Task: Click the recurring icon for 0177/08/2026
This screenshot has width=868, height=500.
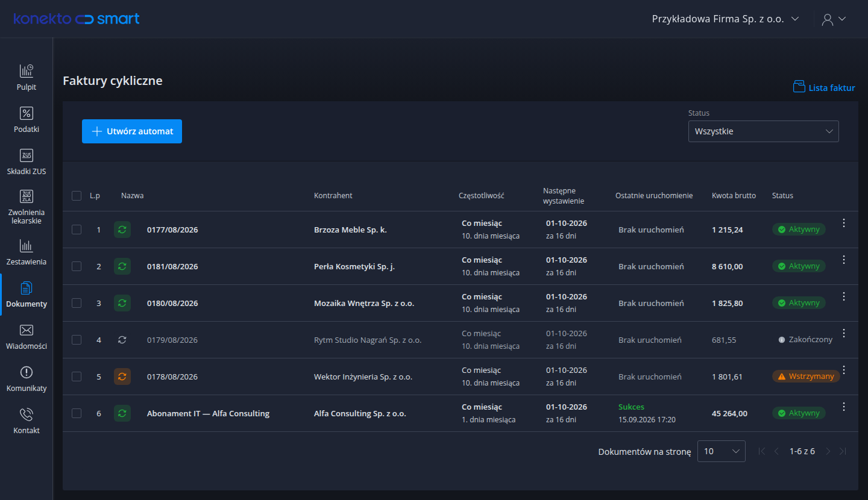Action: click(122, 230)
